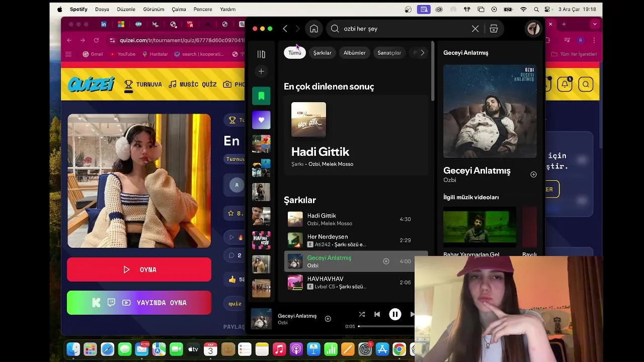Click YAYINDA OYNA button on Quizei

pos(139,303)
